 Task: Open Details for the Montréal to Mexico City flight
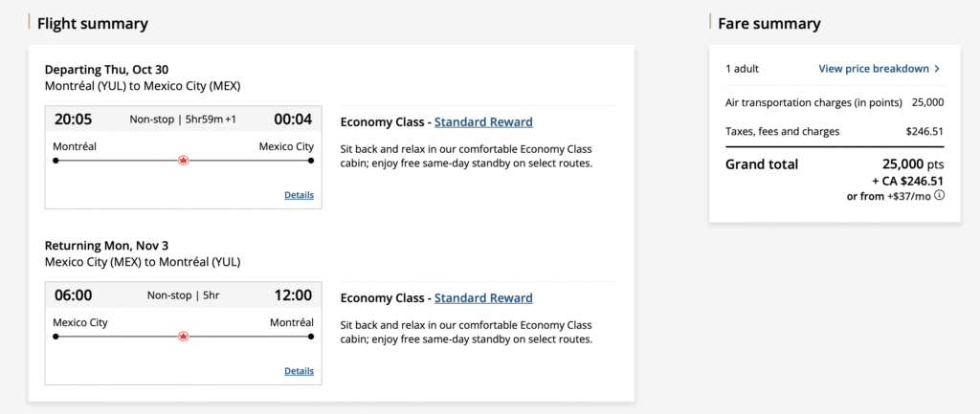[299, 195]
